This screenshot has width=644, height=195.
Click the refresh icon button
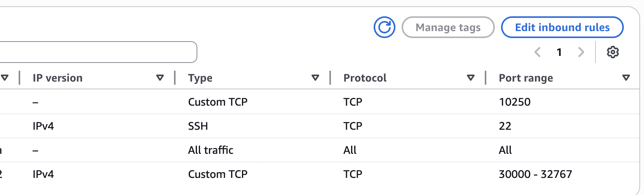[x=384, y=27]
